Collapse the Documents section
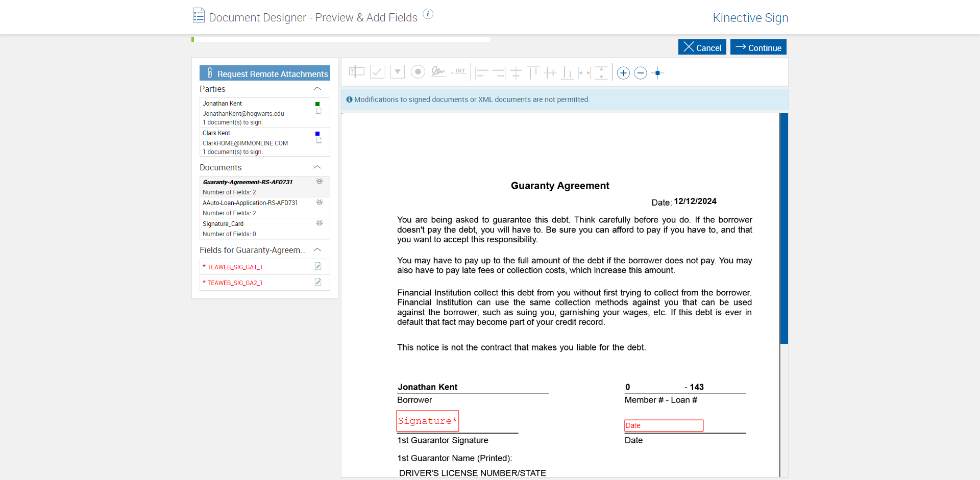The width and height of the screenshot is (980, 480). click(x=317, y=167)
